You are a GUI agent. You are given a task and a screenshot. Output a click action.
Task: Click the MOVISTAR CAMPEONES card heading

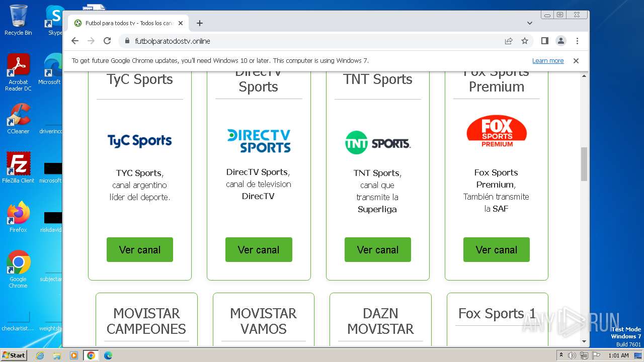[146, 321]
